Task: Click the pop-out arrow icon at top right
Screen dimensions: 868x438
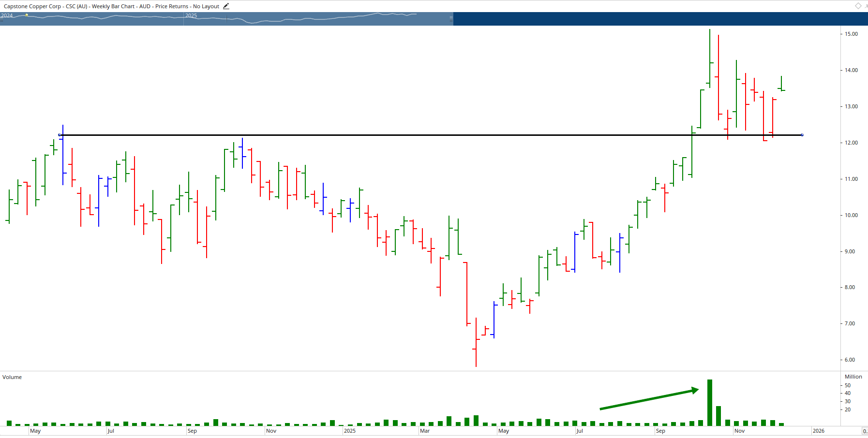Action: tap(866, 6)
